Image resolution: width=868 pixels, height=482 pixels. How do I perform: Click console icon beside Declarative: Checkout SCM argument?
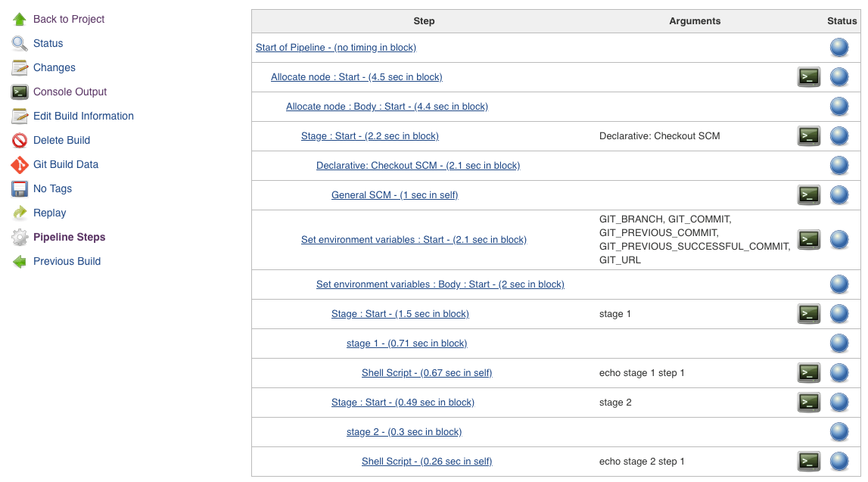[x=809, y=135]
